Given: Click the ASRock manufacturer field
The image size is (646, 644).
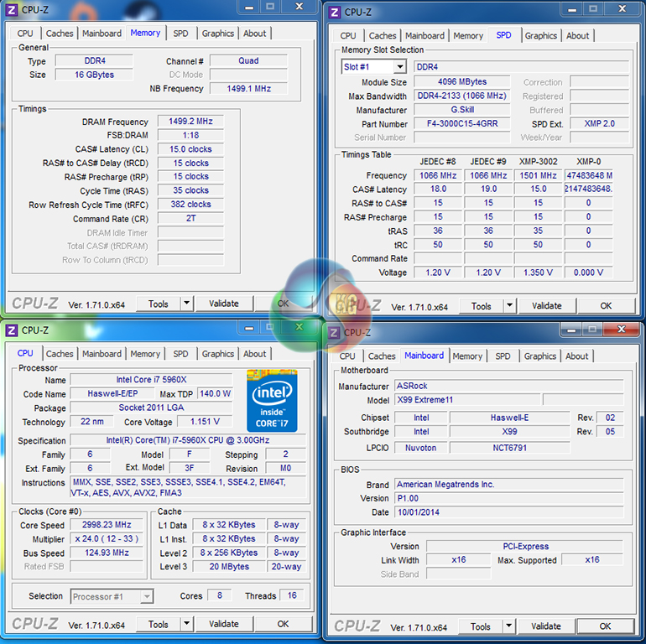Looking at the screenshot, I should point(509,386).
